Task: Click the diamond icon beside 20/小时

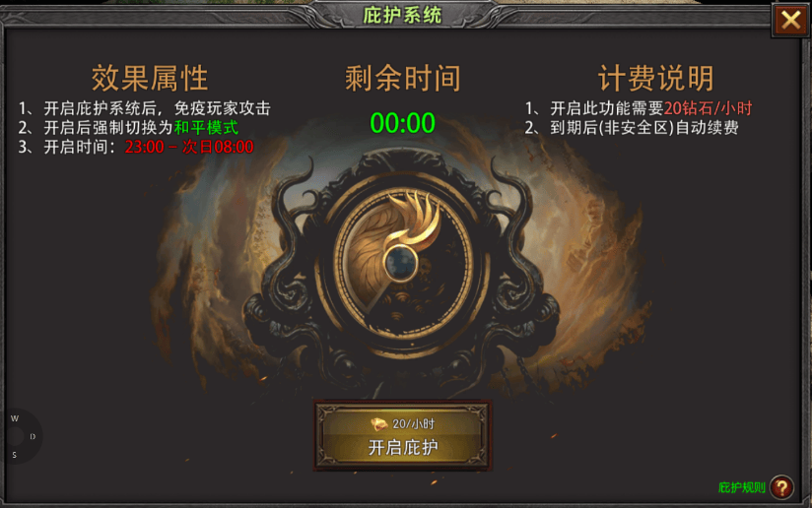Action: pos(379,424)
